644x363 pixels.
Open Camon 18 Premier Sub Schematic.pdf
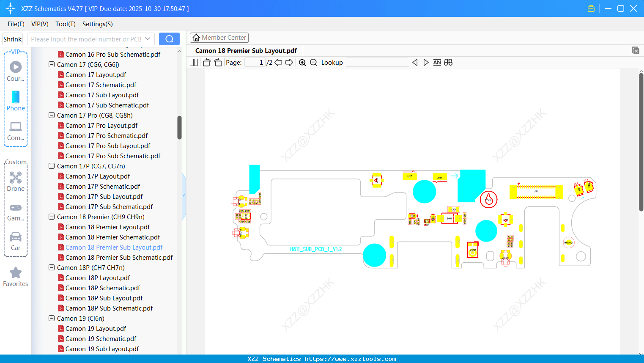coord(119,258)
